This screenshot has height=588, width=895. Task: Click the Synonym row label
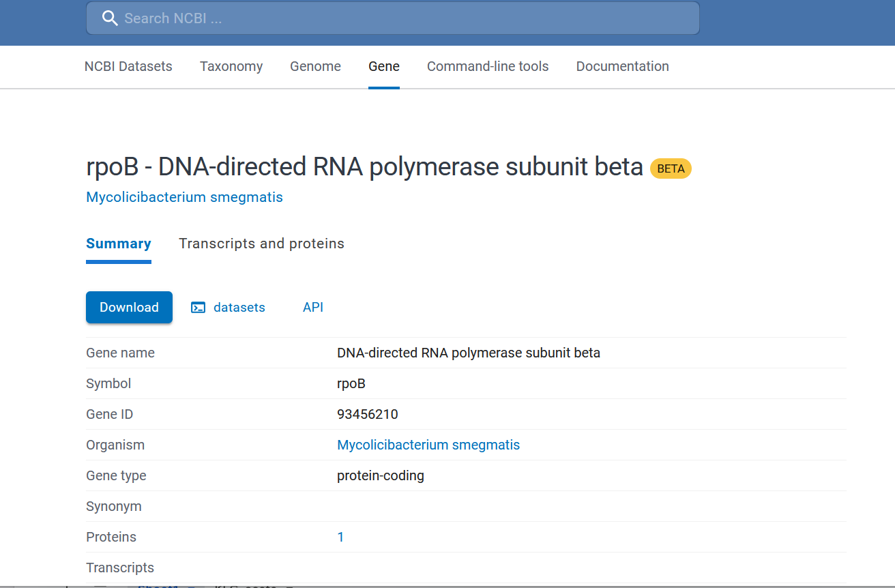(x=114, y=506)
